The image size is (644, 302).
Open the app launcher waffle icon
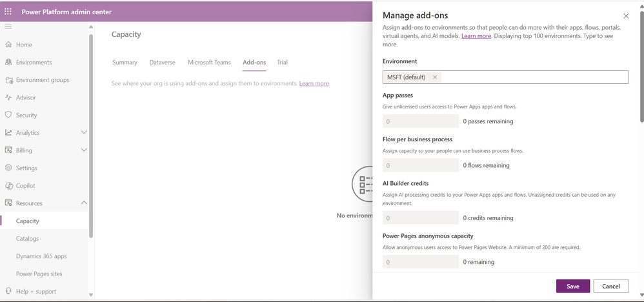coord(8,12)
